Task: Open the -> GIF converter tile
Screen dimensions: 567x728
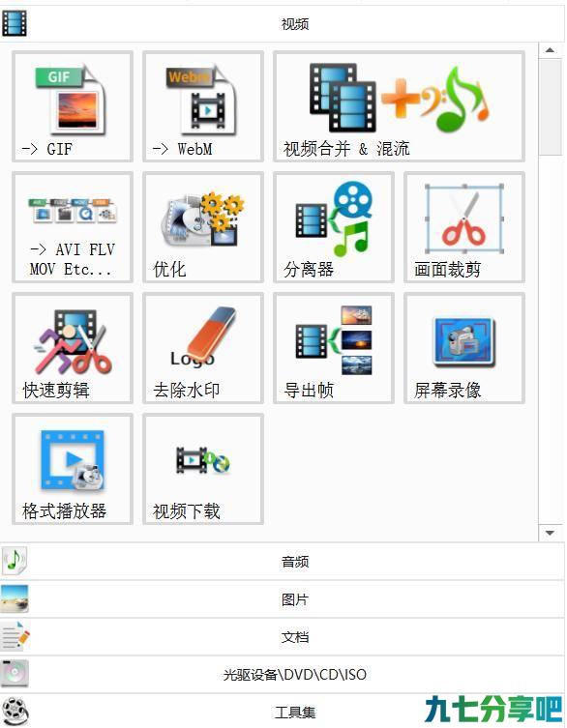Action: 73,106
